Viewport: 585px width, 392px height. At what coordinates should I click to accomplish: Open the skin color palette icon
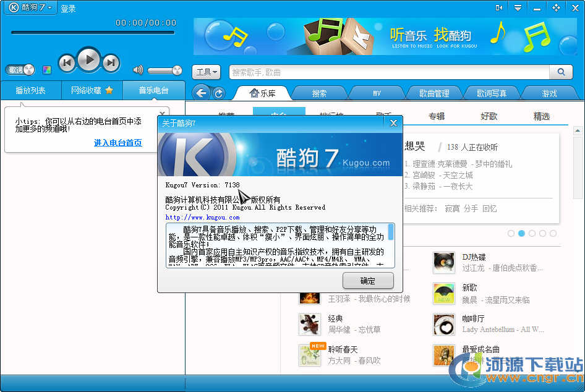47,70
